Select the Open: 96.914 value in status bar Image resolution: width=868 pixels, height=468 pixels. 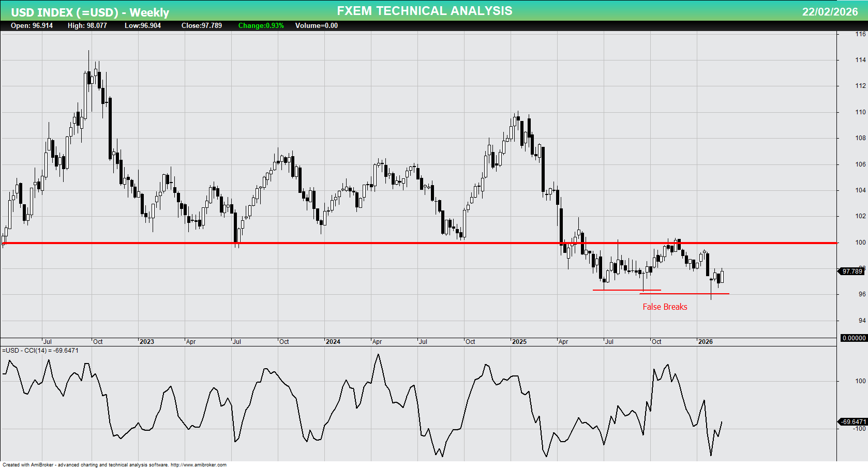tap(31, 25)
